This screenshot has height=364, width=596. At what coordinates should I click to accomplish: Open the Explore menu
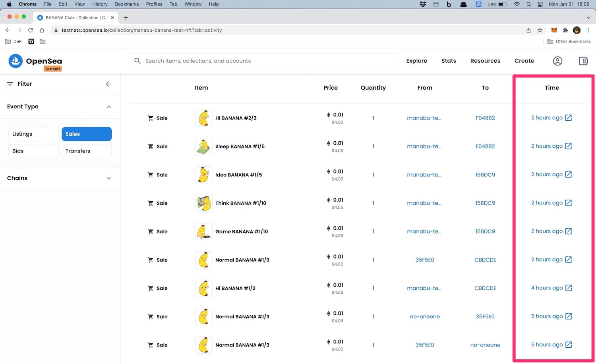tap(416, 61)
